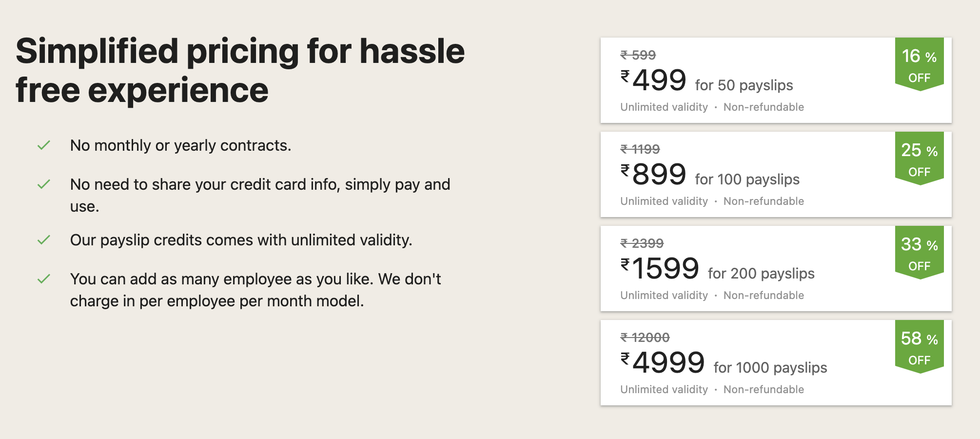This screenshot has width=980, height=439.
Task: Click checkmark next to credit card info point
Action: (44, 184)
